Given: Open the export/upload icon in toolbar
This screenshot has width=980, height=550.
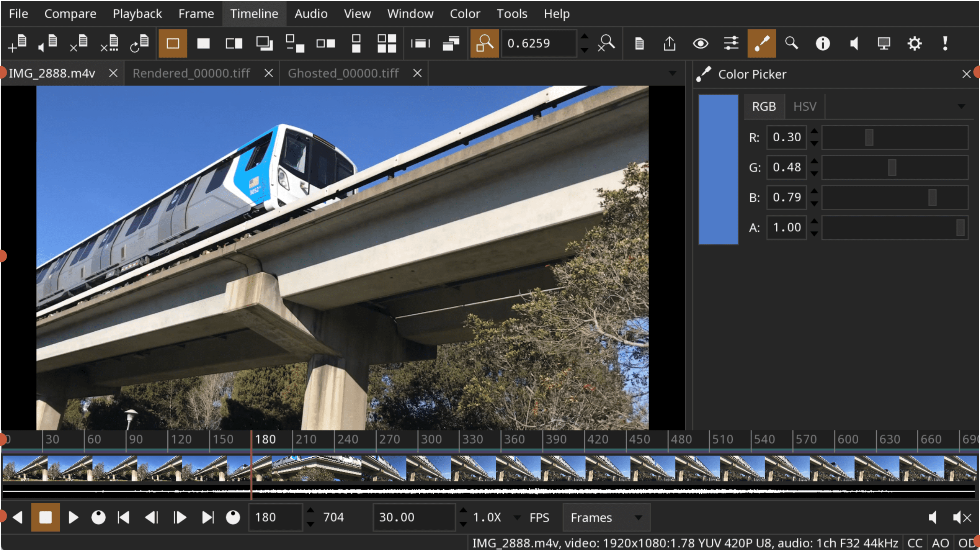Looking at the screenshot, I should 670,43.
